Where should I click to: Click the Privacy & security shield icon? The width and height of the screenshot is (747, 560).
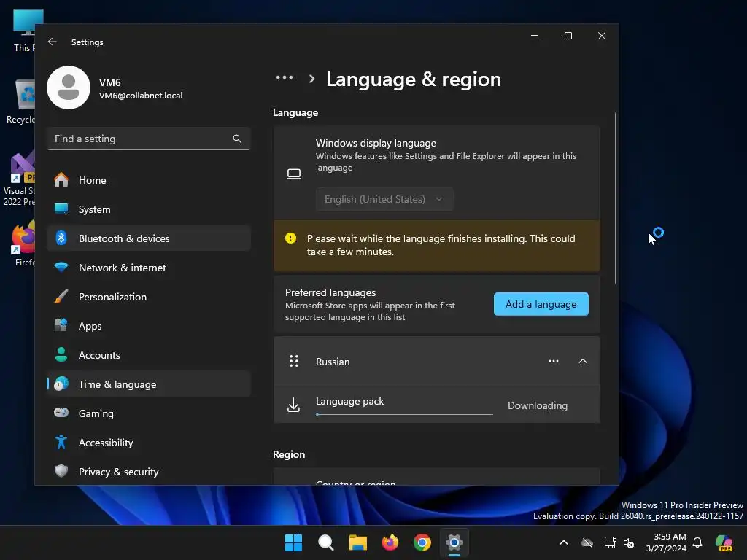click(x=61, y=472)
